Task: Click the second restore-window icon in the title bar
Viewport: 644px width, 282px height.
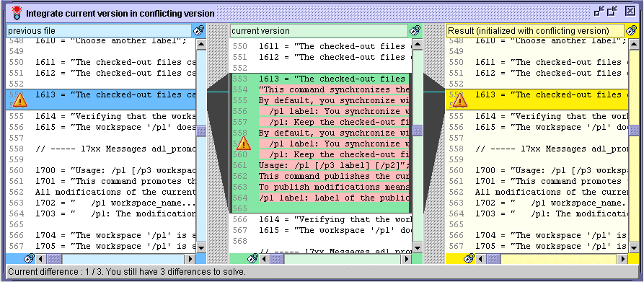Action: click(612, 12)
